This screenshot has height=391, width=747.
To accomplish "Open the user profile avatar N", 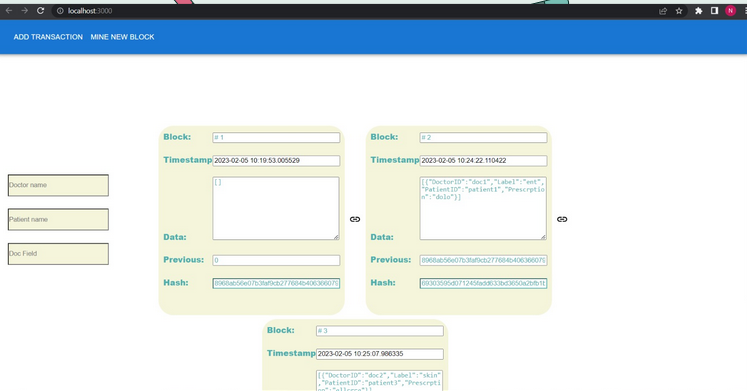I will 730,10.
